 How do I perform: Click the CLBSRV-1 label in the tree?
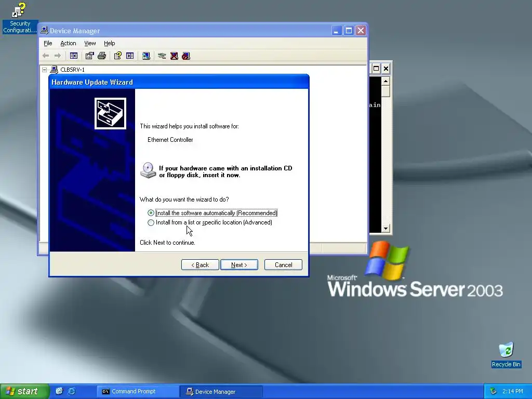coord(72,70)
